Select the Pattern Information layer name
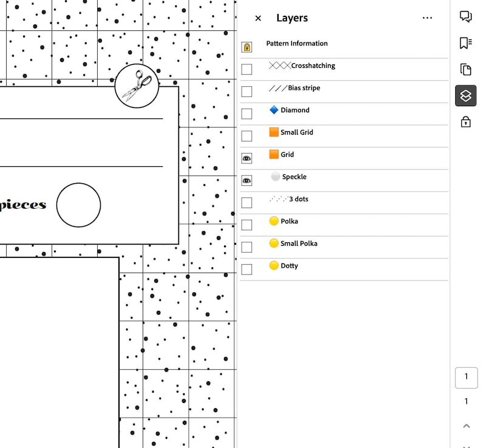The height and width of the screenshot is (448, 482). (297, 43)
